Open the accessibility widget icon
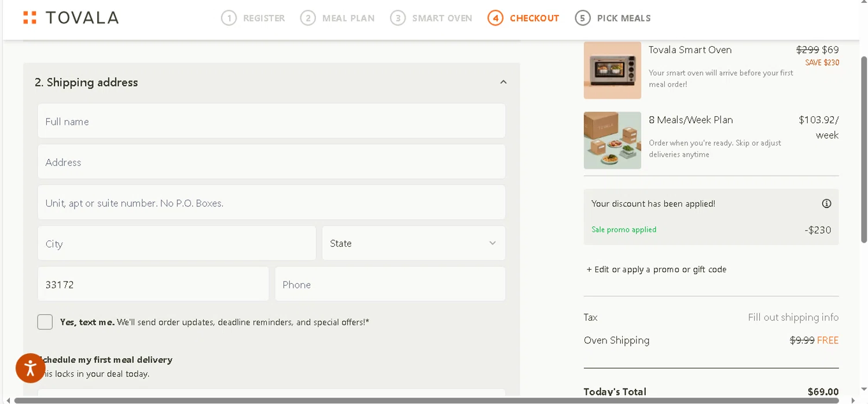The image size is (868, 404). coord(31,368)
